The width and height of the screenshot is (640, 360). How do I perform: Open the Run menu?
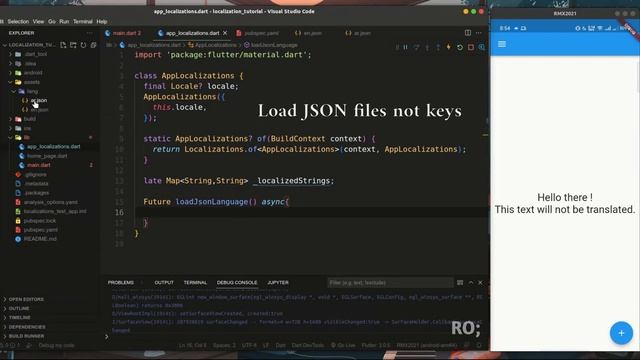[x=64, y=22]
